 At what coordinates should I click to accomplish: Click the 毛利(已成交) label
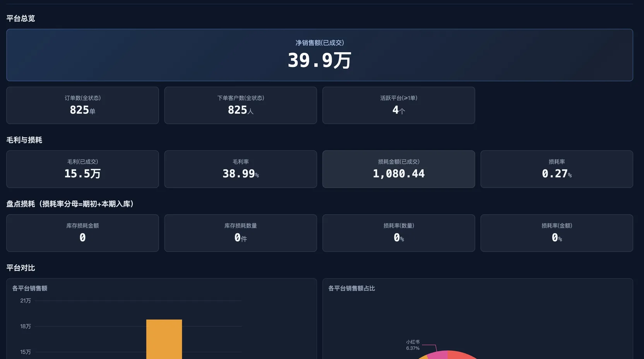pyautogui.click(x=82, y=162)
